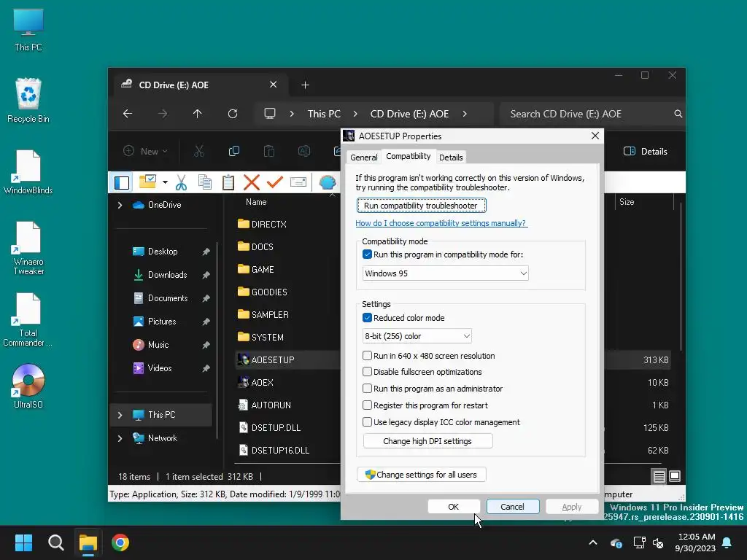Click the Copy icon in Explorer command bar
This screenshot has height=560, width=747.
[x=234, y=152]
